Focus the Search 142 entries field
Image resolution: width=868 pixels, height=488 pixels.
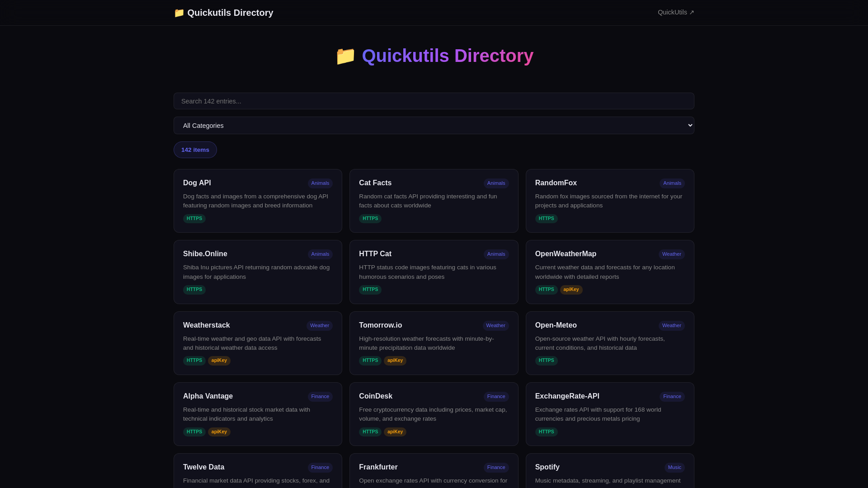[x=434, y=101]
